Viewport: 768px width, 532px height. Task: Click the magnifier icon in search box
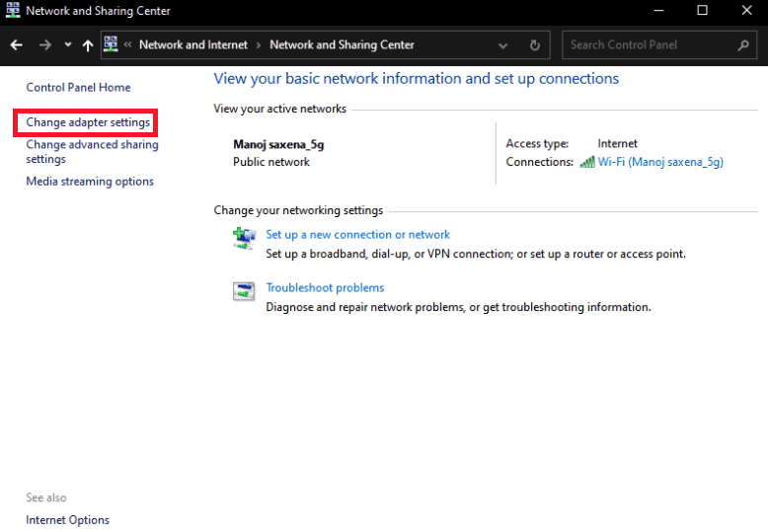point(743,45)
